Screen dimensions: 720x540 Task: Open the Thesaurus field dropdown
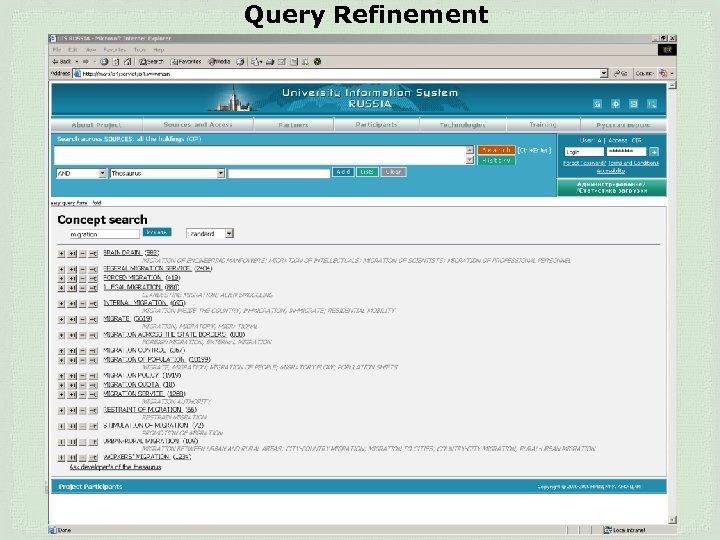click(221, 173)
